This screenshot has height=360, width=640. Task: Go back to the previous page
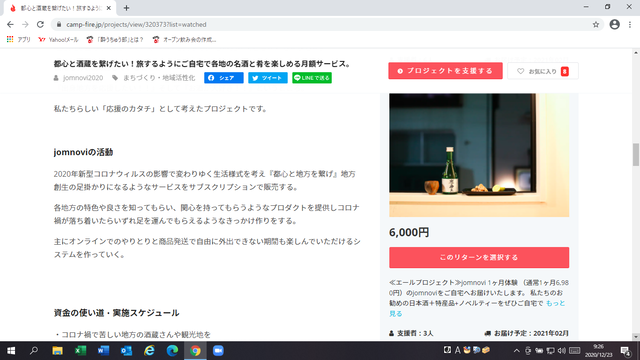[10, 24]
